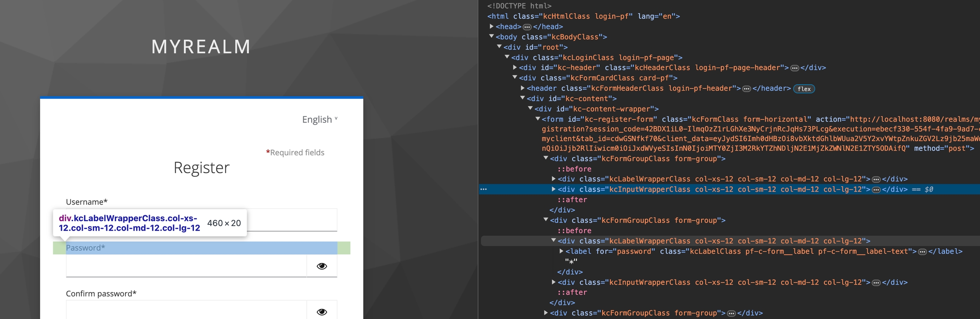Click into the Confirm password input field

click(186, 310)
